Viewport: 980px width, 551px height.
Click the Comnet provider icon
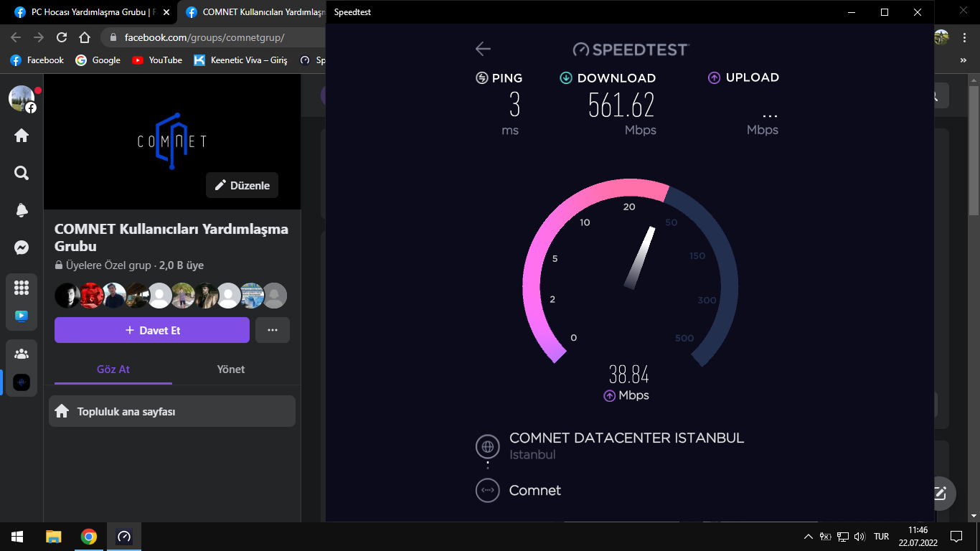pyautogui.click(x=488, y=491)
